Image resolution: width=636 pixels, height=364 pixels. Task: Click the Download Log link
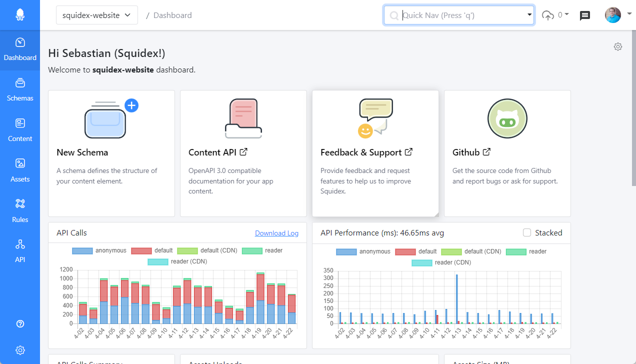click(276, 233)
